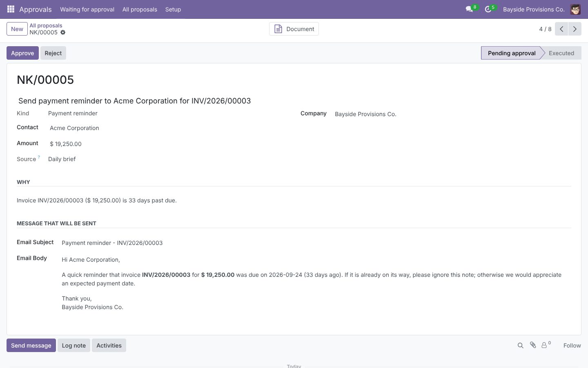
Task: Switch company via Bayside Provisions Co. in top bar
Action: [534, 9]
